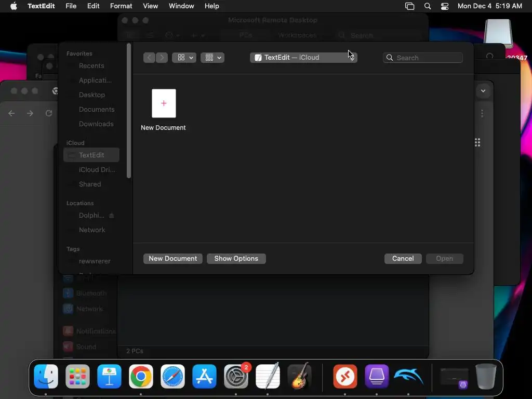This screenshot has height=399, width=532.
Task: Open the Window menu
Action: pyautogui.click(x=181, y=6)
